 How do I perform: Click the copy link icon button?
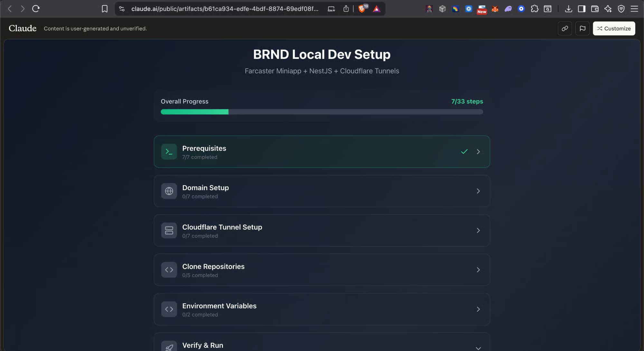(x=564, y=28)
